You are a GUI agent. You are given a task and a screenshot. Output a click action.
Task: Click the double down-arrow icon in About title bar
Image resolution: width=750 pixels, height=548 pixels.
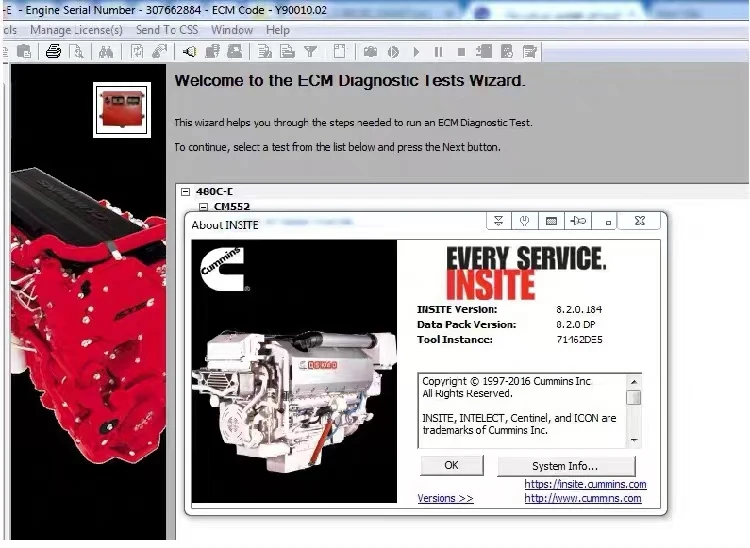pos(499,221)
